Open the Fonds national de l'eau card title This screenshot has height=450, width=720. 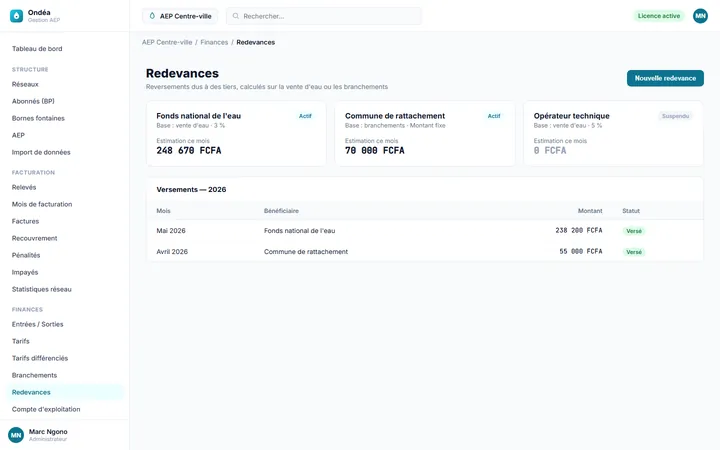point(198,116)
